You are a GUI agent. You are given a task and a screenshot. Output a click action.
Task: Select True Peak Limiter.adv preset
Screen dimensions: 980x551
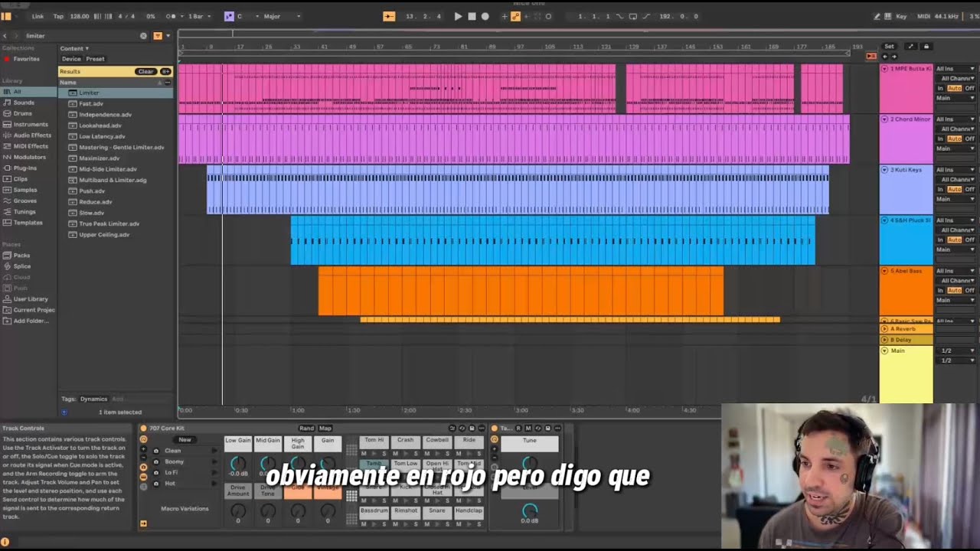tap(109, 223)
